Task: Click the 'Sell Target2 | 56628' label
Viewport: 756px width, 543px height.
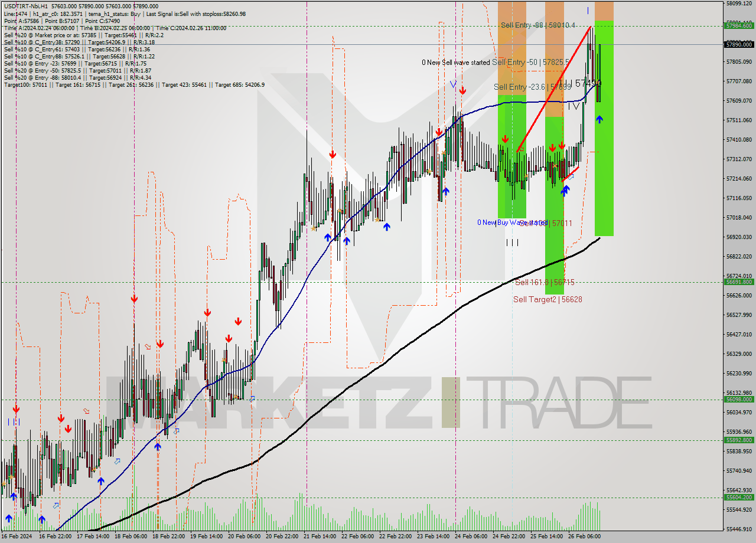Action: coord(548,300)
